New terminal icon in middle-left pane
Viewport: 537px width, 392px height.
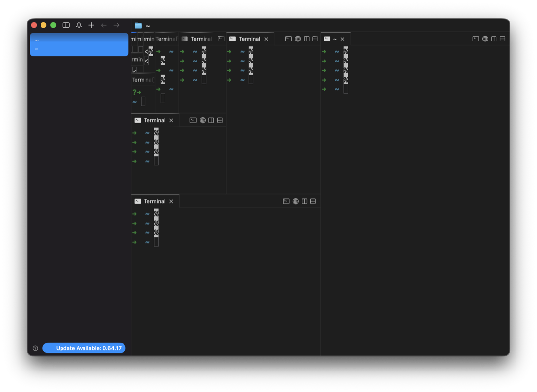click(193, 120)
